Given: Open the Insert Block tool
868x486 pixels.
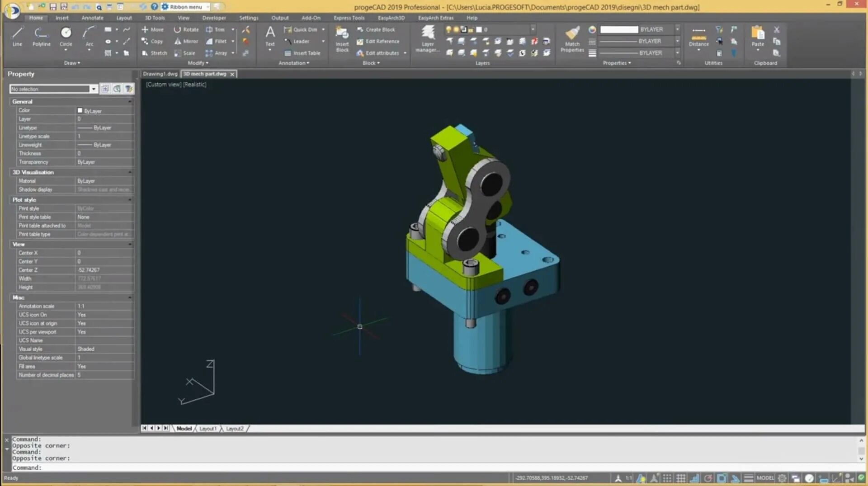Looking at the screenshot, I should [342, 39].
